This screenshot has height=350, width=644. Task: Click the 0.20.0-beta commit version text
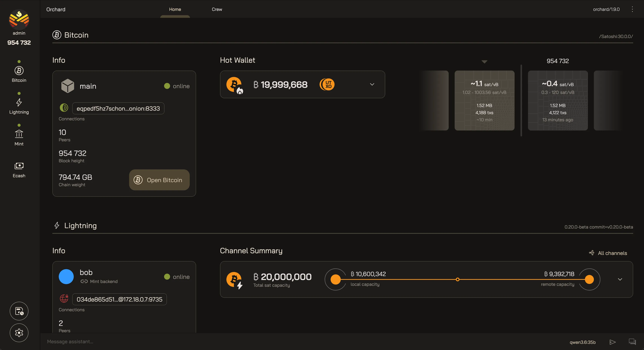[x=599, y=227]
